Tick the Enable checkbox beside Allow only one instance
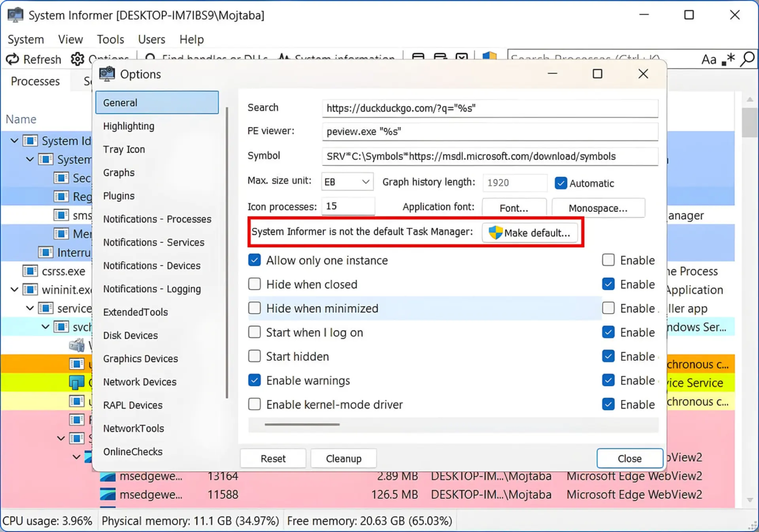Viewport: 759px width, 532px height. tap(608, 260)
